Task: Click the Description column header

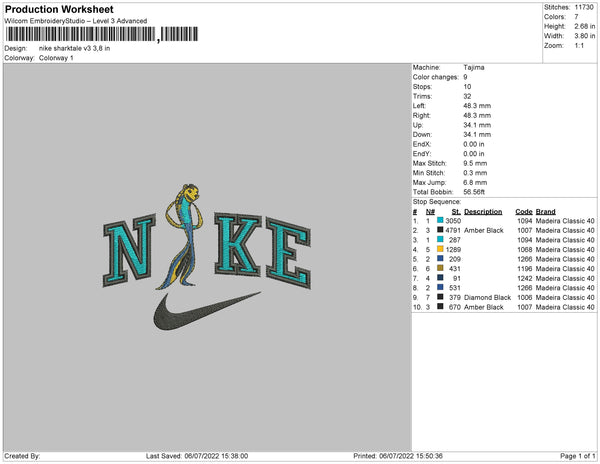Action: pos(483,212)
